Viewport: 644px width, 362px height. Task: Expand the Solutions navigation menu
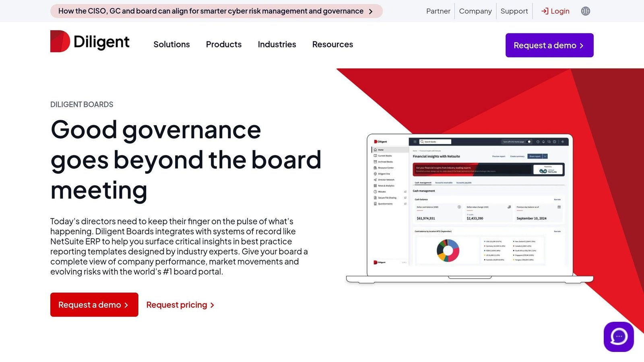pos(171,44)
